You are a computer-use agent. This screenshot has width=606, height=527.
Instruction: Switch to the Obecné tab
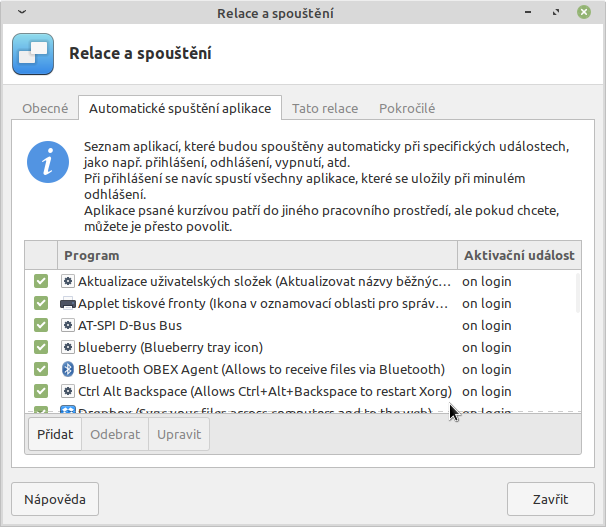[x=45, y=108]
